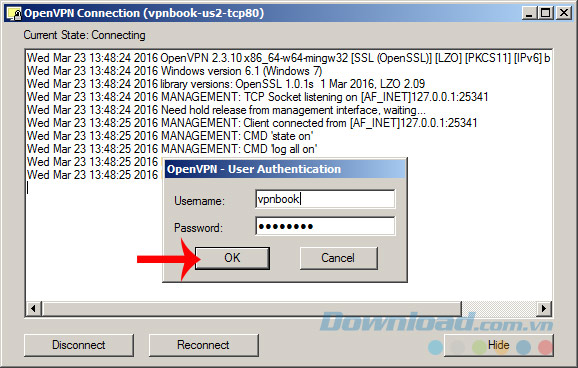Close the OpenVPN Connection window
Image resolution: width=578 pixels, height=368 pixels.
coord(564,14)
